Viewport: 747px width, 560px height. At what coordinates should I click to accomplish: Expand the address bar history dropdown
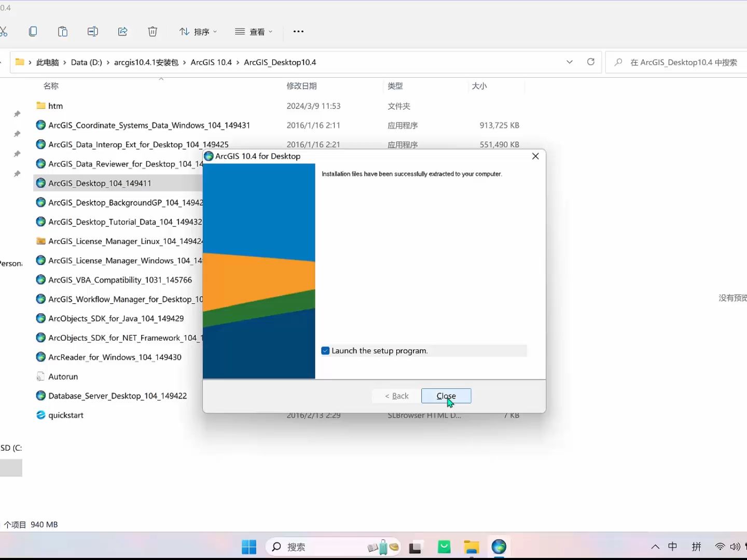point(569,62)
